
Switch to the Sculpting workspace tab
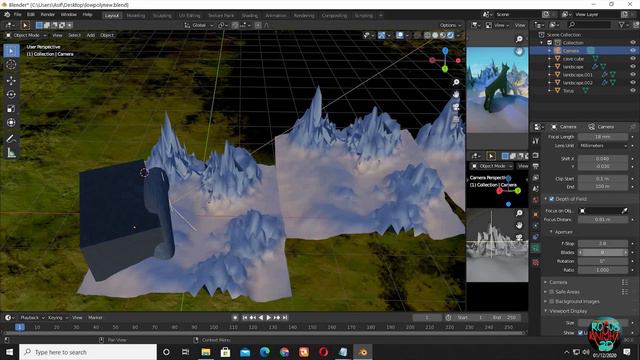162,16
